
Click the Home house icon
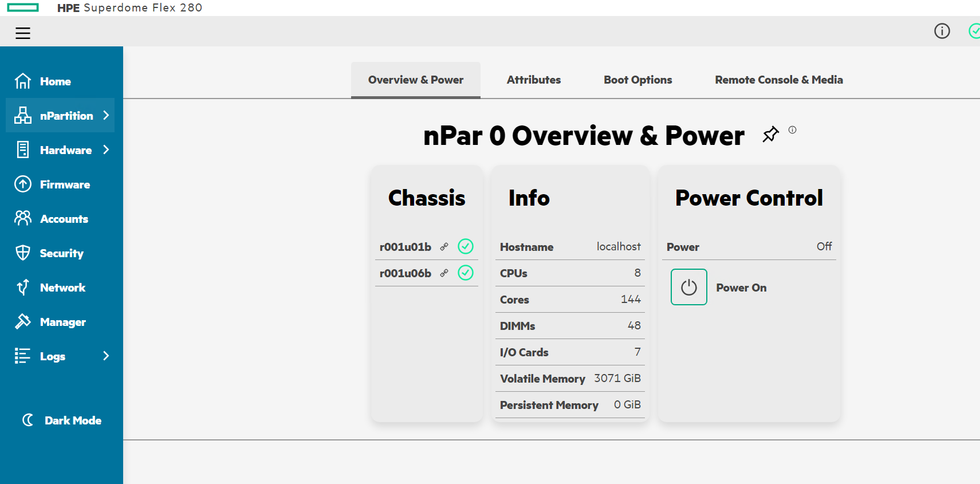tap(23, 81)
